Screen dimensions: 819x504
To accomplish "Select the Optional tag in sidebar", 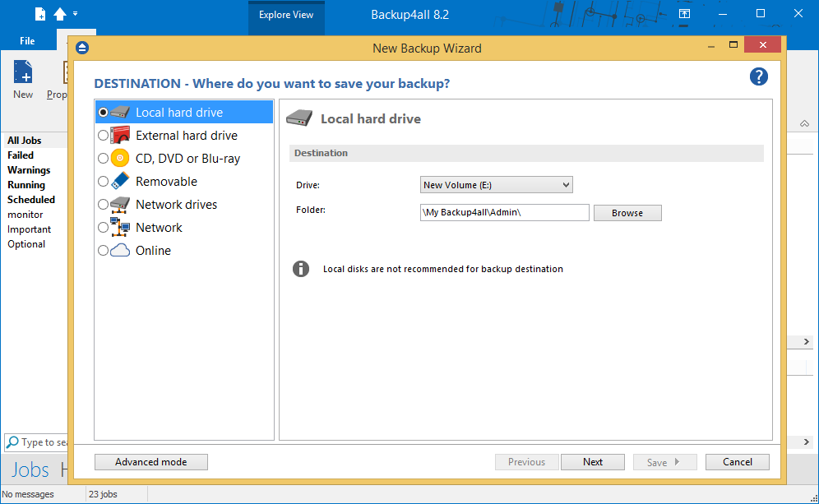I will click(26, 244).
